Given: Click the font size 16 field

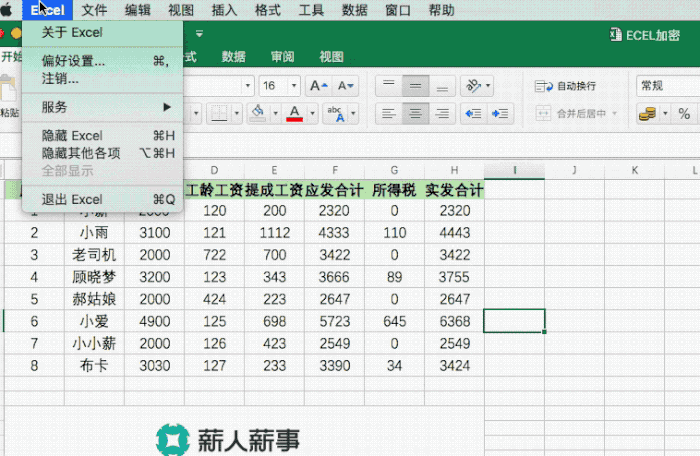Looking at the screenshot, I should click(273, 85).
